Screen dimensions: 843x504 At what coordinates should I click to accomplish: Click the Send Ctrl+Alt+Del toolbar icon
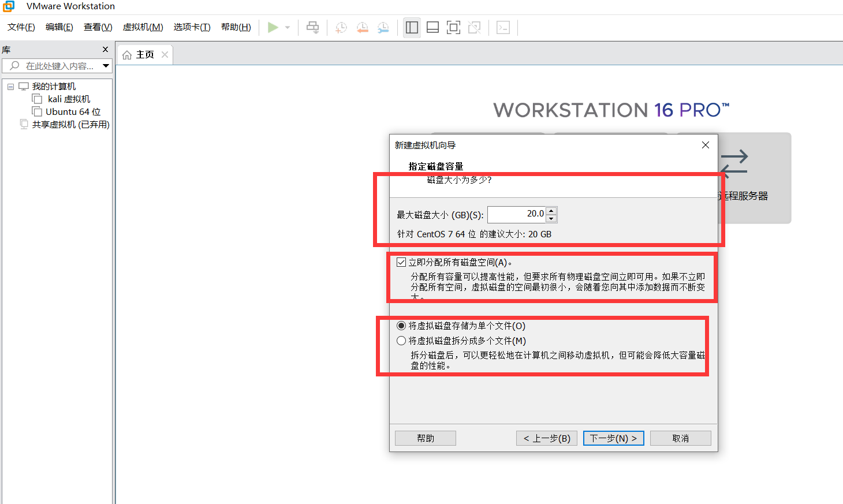click(312, 27)
